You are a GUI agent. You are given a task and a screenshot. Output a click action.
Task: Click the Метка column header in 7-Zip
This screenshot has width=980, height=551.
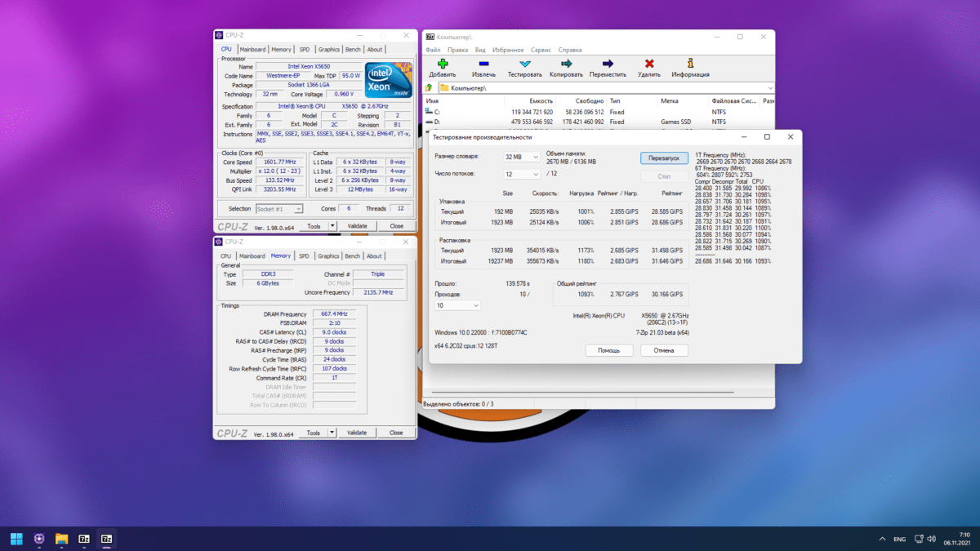(x=684, y=101)
